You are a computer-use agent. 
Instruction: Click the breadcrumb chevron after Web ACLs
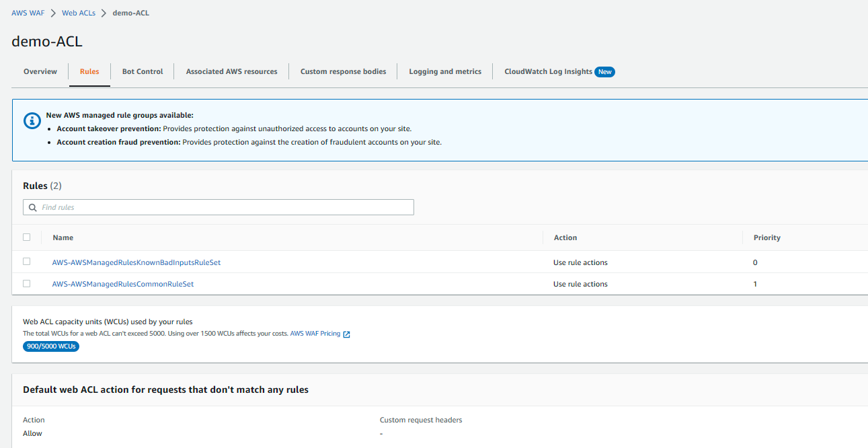point(104,13)
